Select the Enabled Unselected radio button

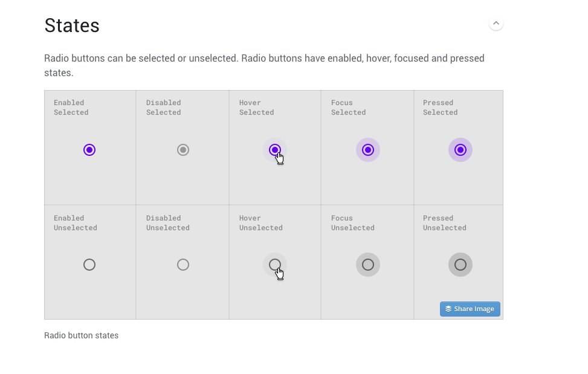coord(89,265)
